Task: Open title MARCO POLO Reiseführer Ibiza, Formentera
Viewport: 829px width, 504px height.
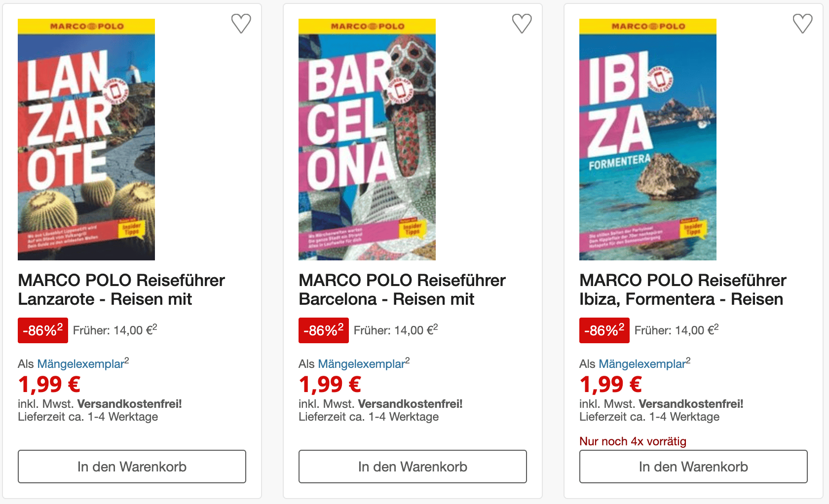Action: [683, 289]
